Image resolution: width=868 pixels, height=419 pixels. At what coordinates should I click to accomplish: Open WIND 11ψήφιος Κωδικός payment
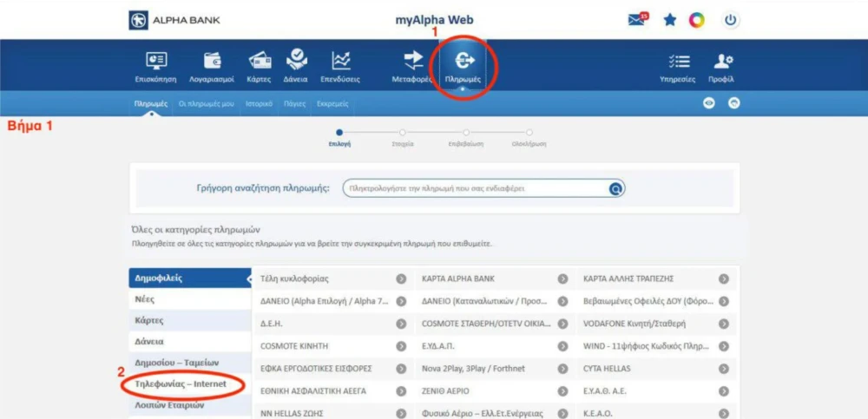pyautogui.click(x=655, y=346)
